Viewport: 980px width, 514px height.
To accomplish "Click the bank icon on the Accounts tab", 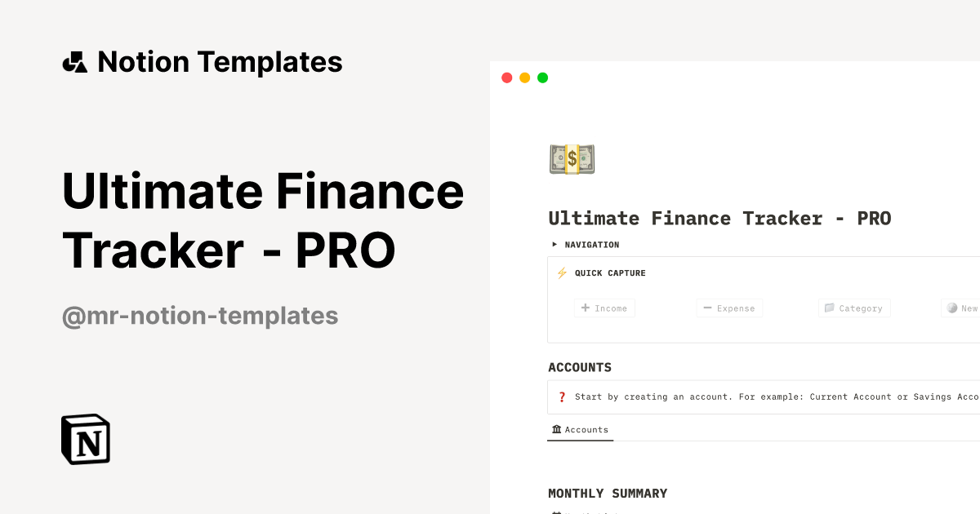I will (x=556, y=429).
